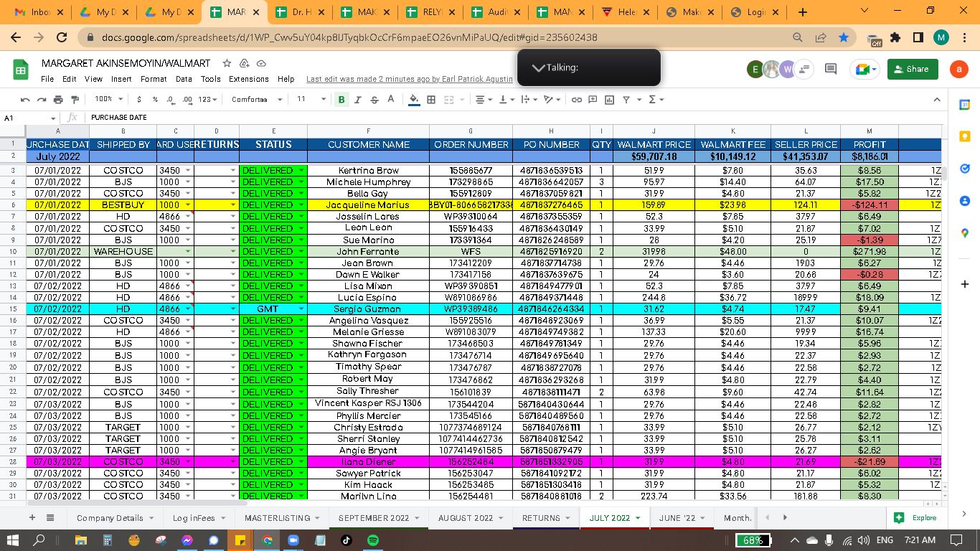Open the GMT status dropdown for Sergio Guzman
Image resolution: width=980 pixels, height=551 pixels.
pos(301,309)
